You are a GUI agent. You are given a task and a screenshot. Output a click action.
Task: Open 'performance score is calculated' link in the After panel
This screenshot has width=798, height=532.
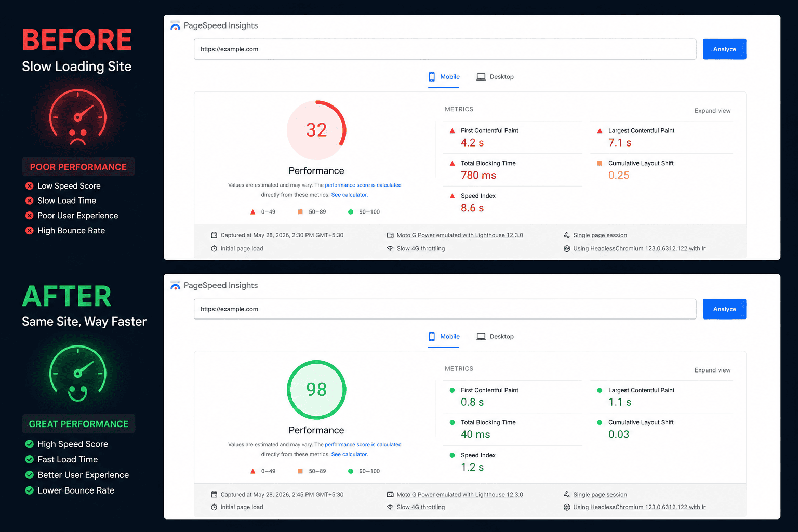(x=363, y=445)
